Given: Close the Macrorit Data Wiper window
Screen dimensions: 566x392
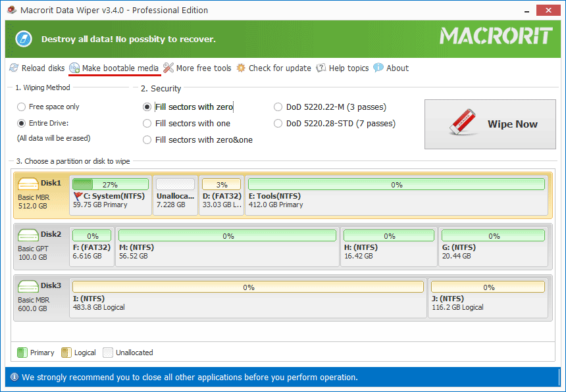Looking at the screenshot, I should (x=548, y=10).
